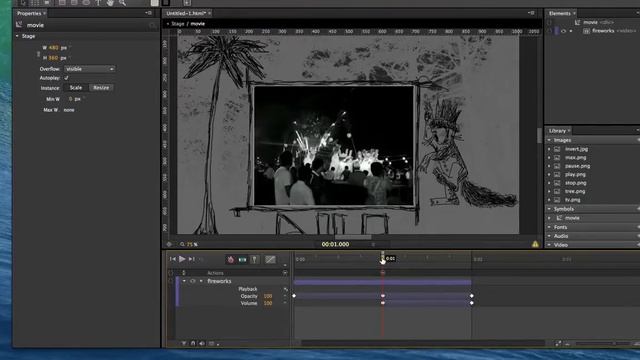Select the border color swatch in toolbar
Image resolution: width=640 pixels, height=360 pixels.
[x=166, y=3]
